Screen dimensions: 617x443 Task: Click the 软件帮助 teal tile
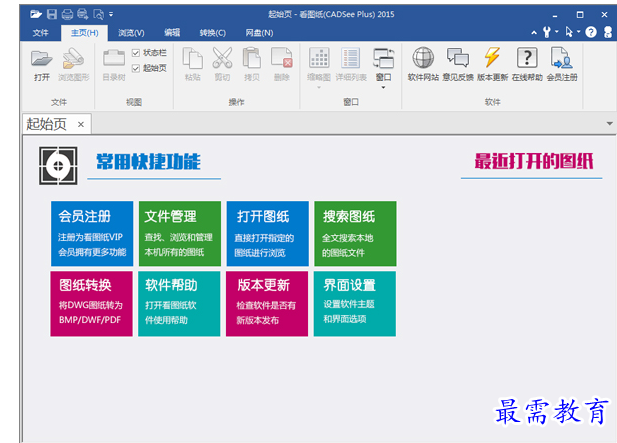point(179,303)
